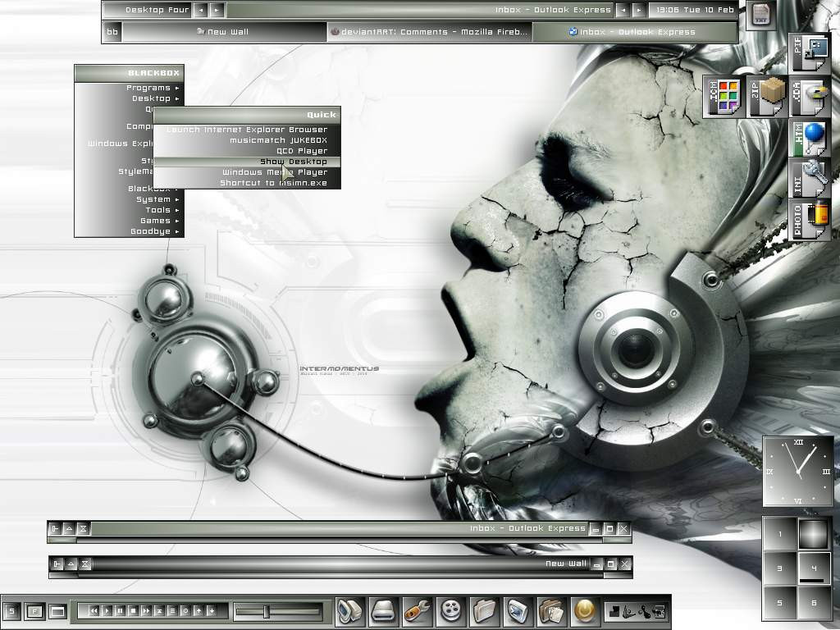Cycle to previous window in toolbar

(x=623, y=10)
